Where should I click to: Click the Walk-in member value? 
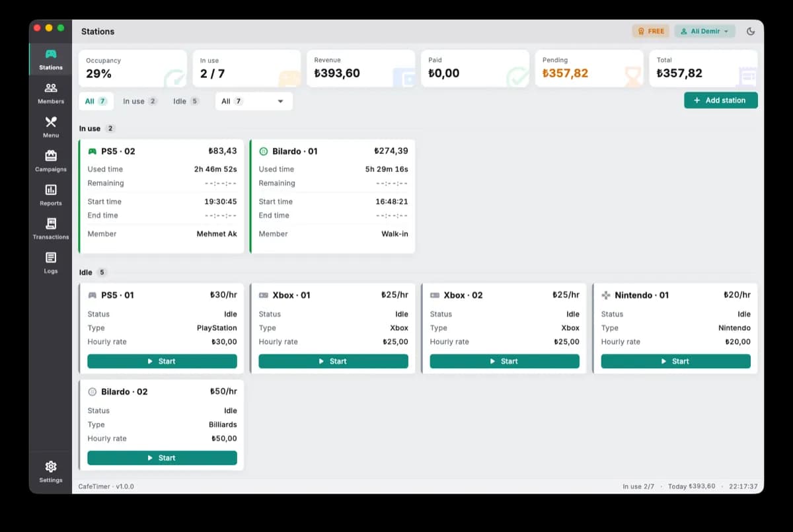tap(395, 234)
